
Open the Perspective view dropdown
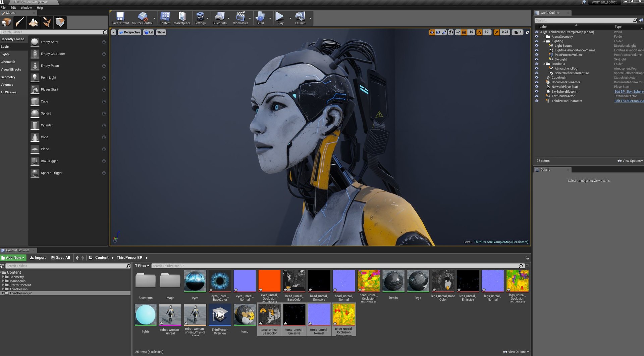pyautogui.click(x=129, y=32)
